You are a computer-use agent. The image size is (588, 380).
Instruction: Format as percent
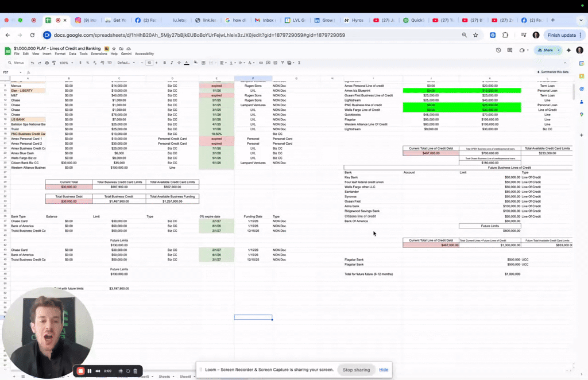[88, 63]
